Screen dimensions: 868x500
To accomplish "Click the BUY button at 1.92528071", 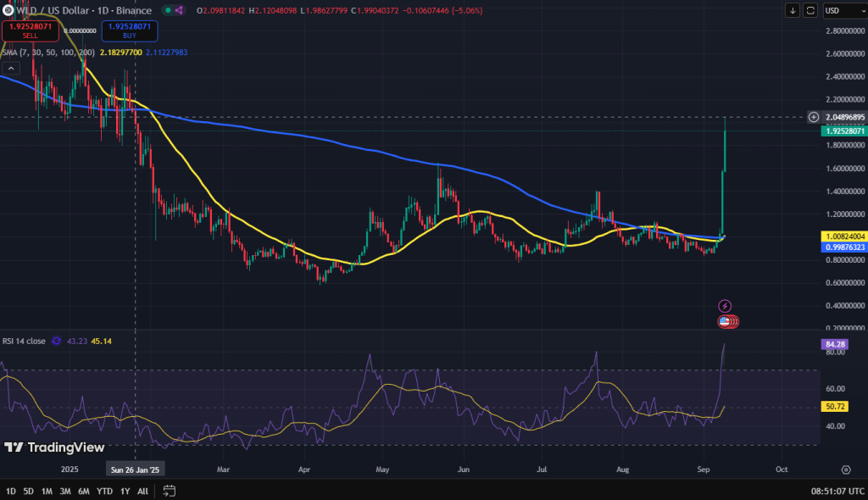I will (129, 31).
